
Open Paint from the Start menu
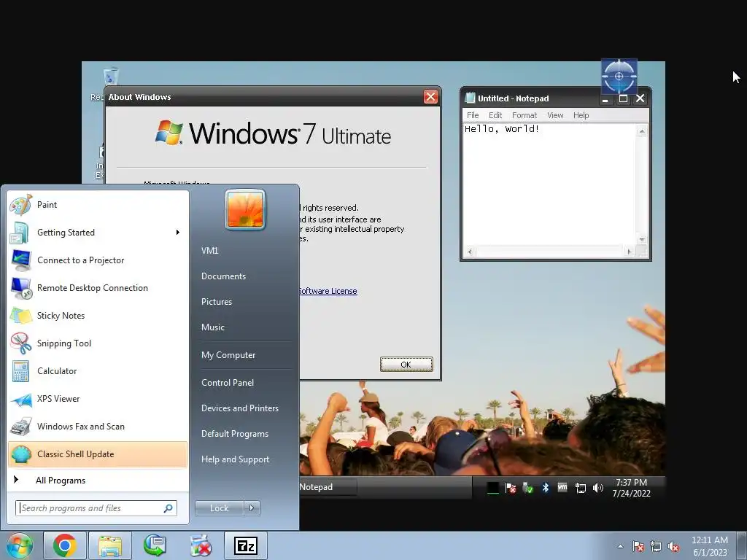98,205
